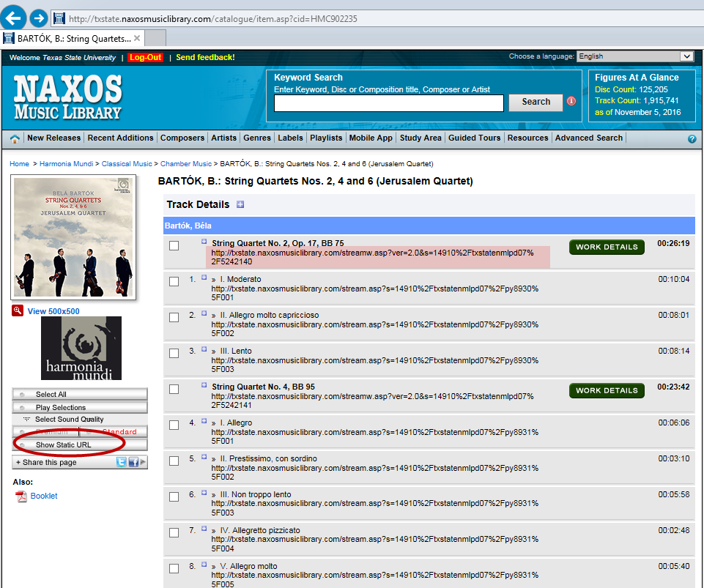This screenshot has height=588, width=704.
Task: Click the harmonia mundi label logo
Action: [x=81, y=349]
